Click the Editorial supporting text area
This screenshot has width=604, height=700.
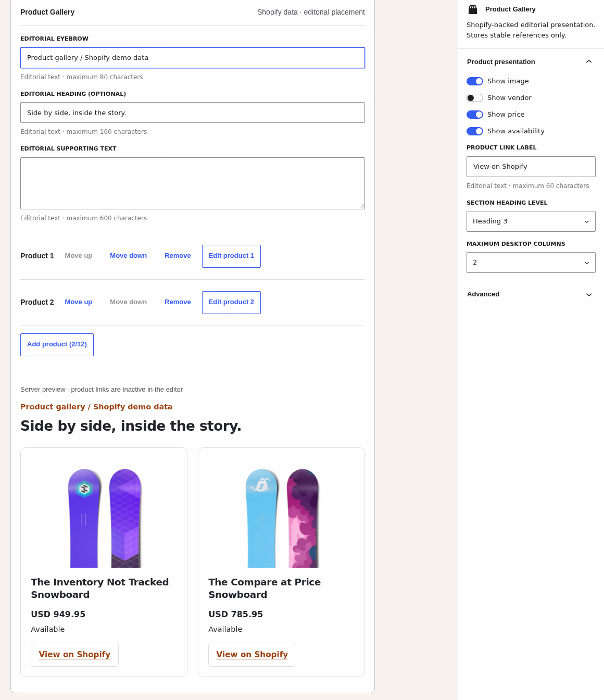point(193,183)
